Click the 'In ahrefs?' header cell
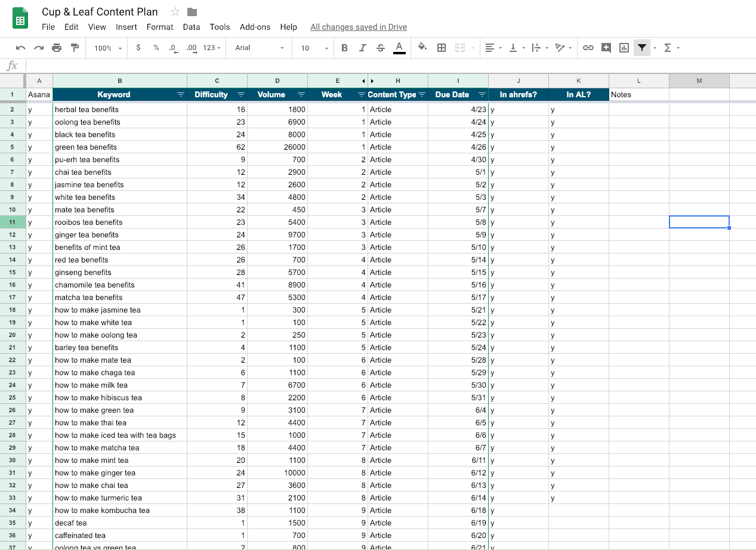The image size is (756, 550). click(x=519, y=95)
